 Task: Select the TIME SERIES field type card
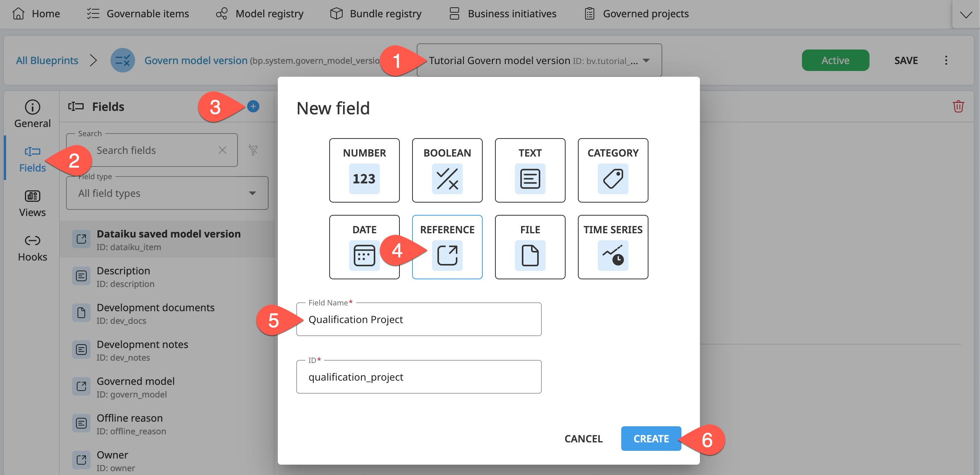point(613,247)
